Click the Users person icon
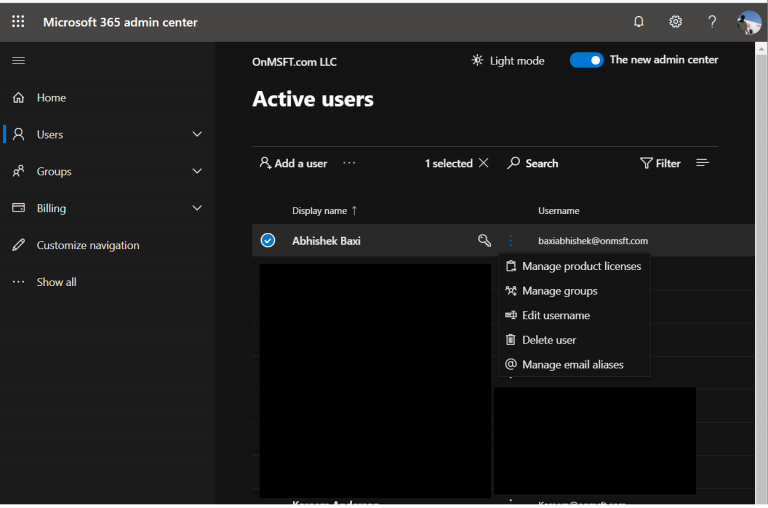The height and width of the screenshot is (508, 768). click(19, 134)
